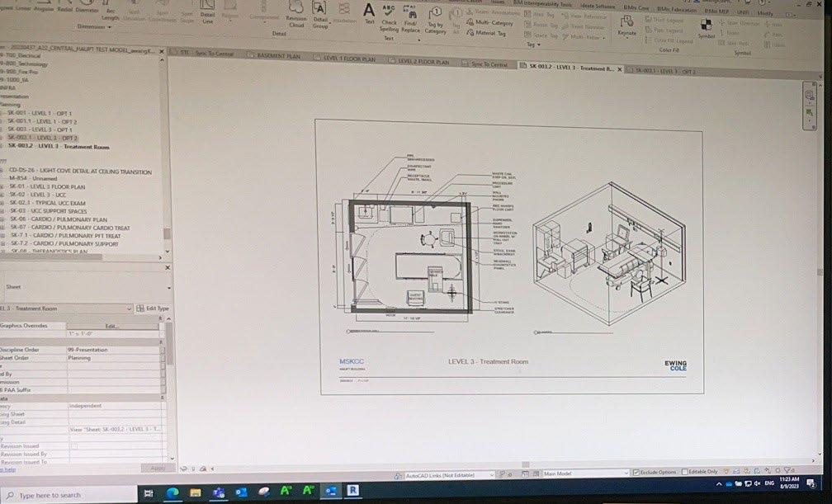The width and height of the screenshot is (832, 504).
Task: Switch to Revit from the taskbar
Action: click(x=353, y=491)
